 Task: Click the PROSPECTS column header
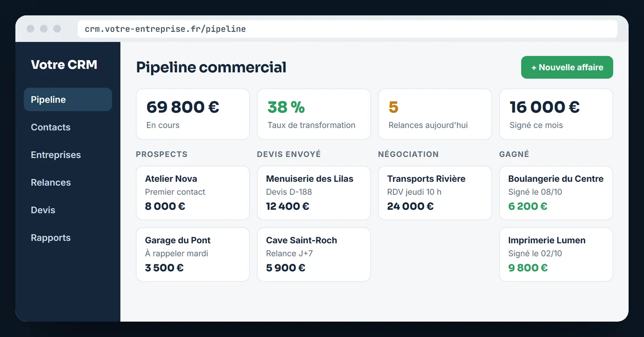click(x=161, y=154)
